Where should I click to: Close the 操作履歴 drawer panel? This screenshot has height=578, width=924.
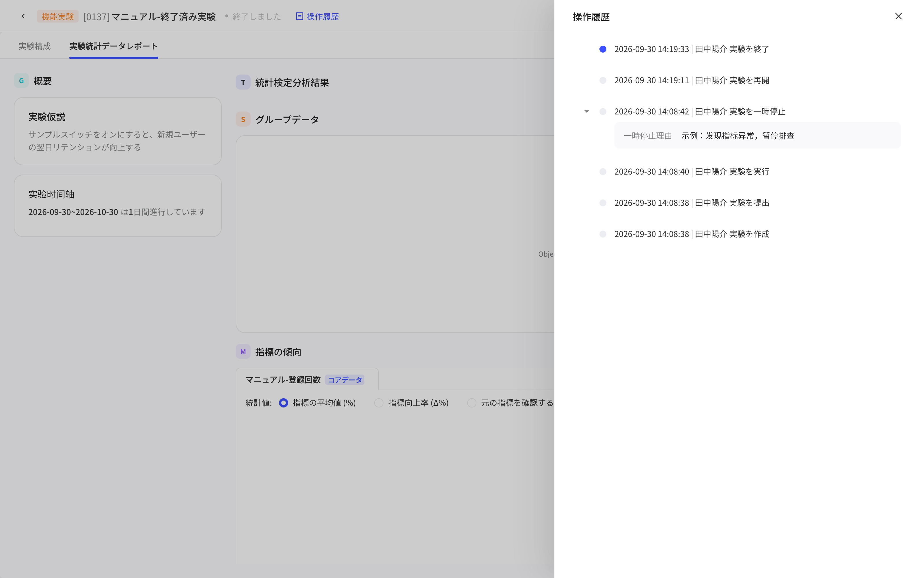tap(898, 16)
